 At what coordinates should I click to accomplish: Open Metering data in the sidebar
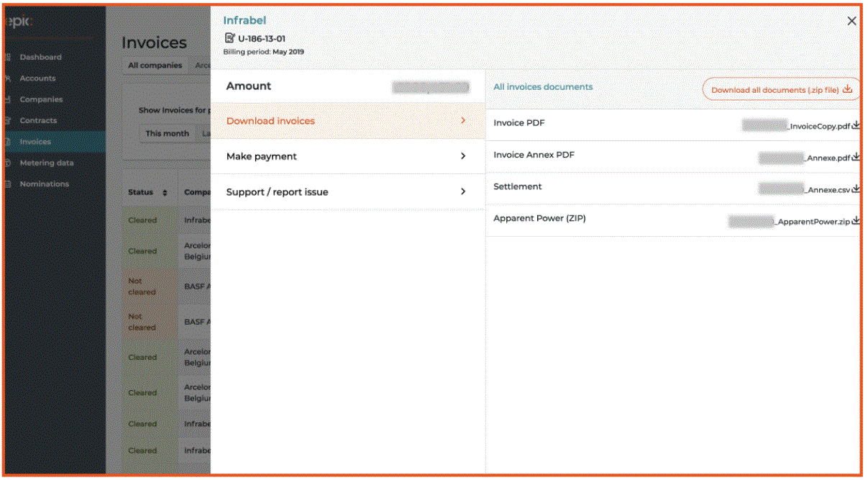(47, 163)
